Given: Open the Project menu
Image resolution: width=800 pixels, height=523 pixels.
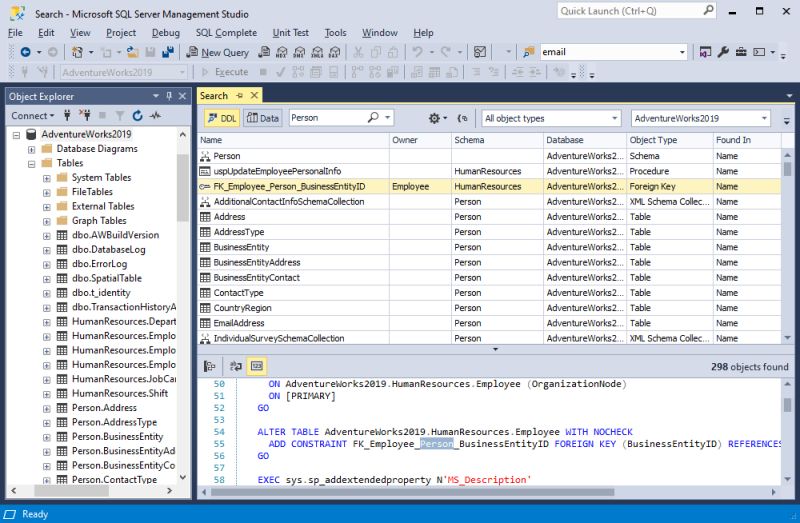Looking at the screenshot, I should pos(121,33).
